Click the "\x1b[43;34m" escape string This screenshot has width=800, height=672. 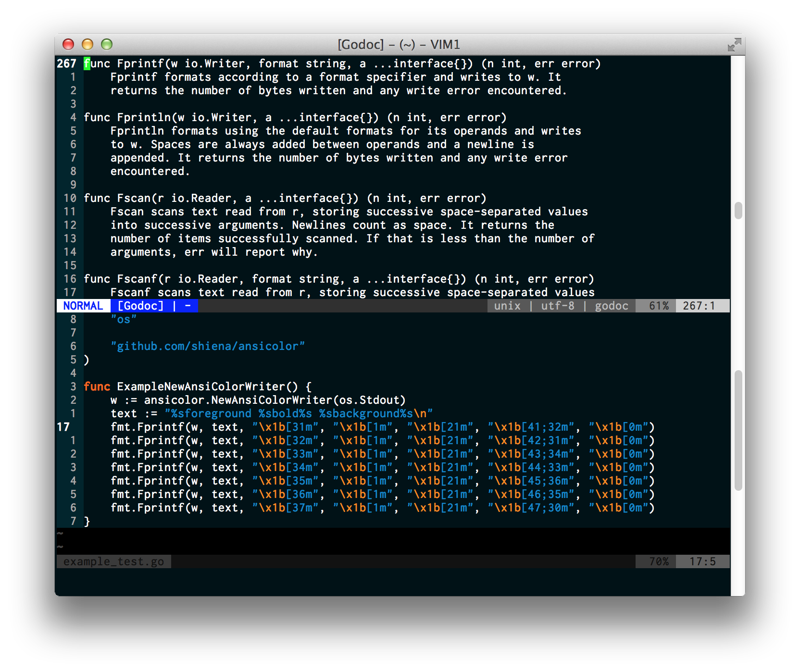click(x=531, y=454)
